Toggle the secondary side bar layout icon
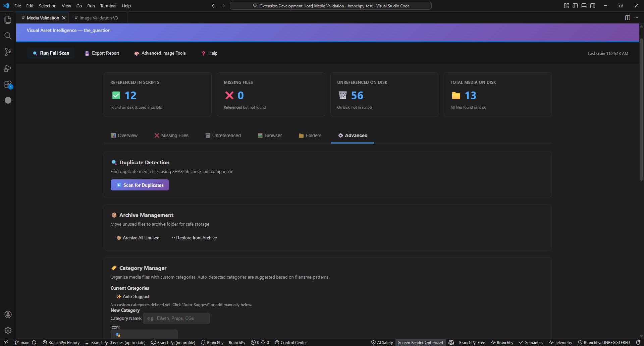The height and width of the screenshot is (346, 644). pyautogui.click(x=593, y=6)
